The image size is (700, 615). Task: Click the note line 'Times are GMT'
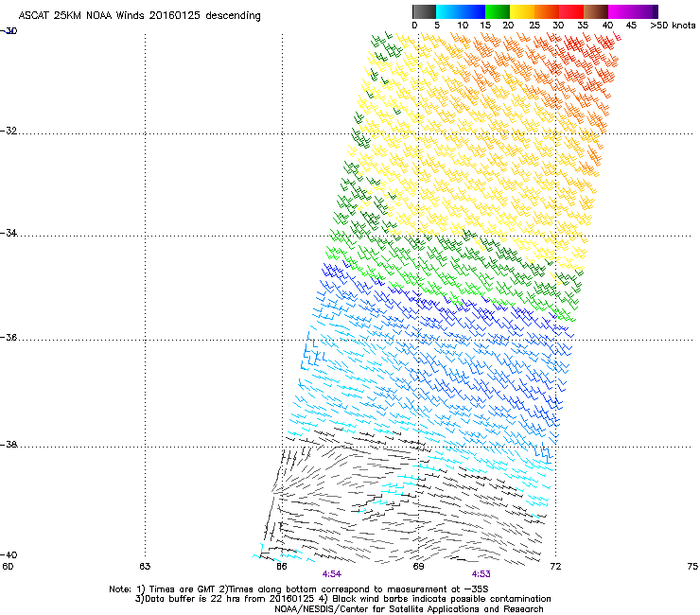coord(184,589)
